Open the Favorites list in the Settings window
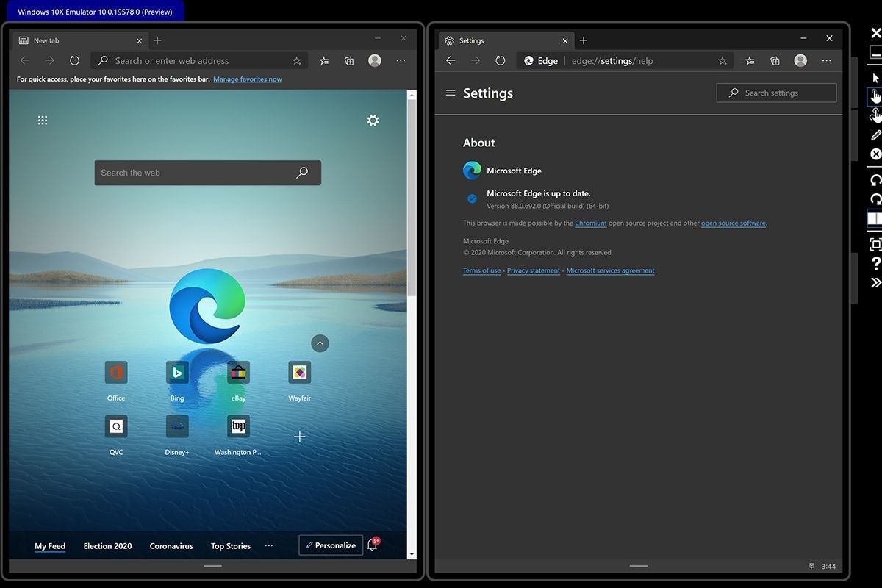Screen dimensions: 882x588 pos(750,61)
